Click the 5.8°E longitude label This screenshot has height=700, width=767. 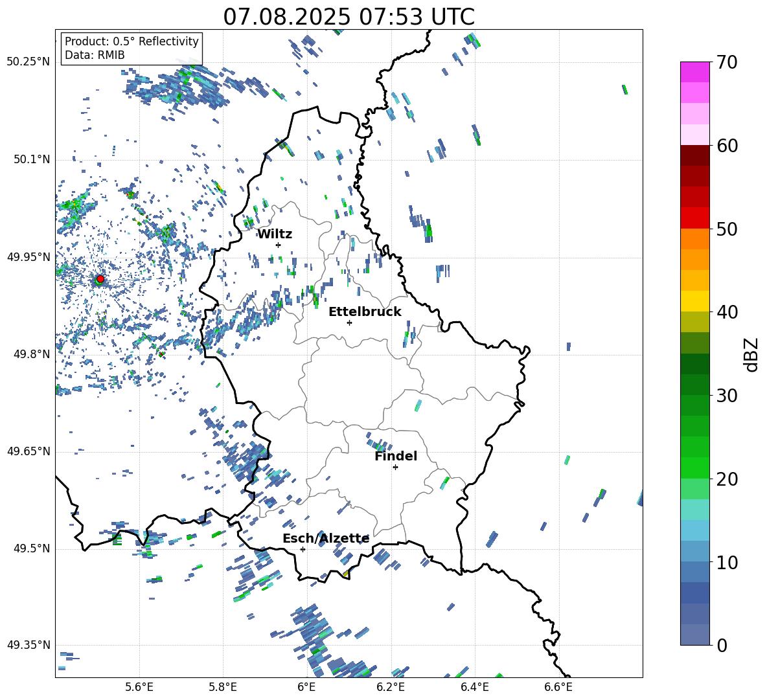point(223,687)
